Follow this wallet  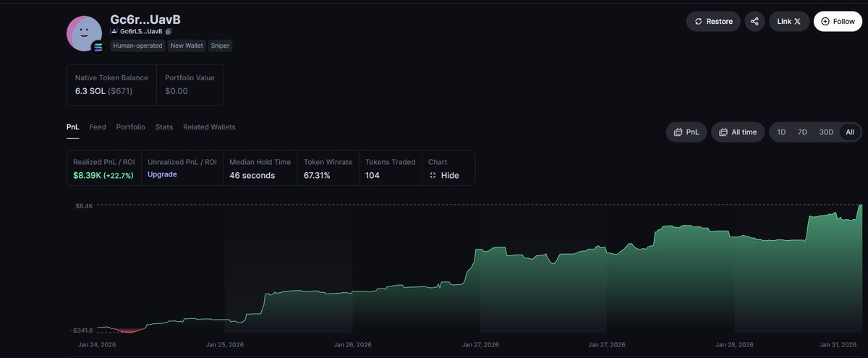tap(838, 21)
